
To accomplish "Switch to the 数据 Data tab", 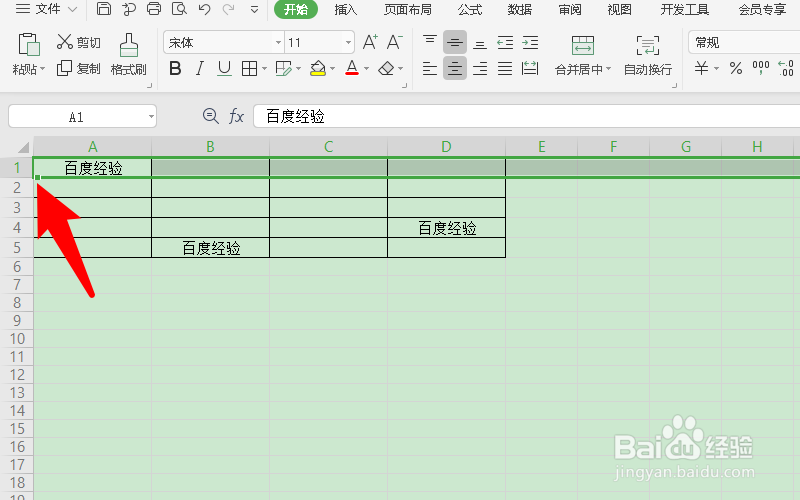I will pos(520,9).
